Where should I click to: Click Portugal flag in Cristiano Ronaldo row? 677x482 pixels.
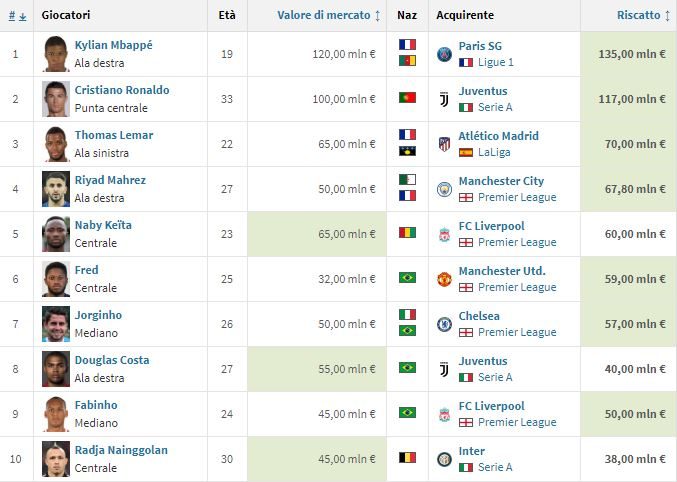(x=407, y=98)
